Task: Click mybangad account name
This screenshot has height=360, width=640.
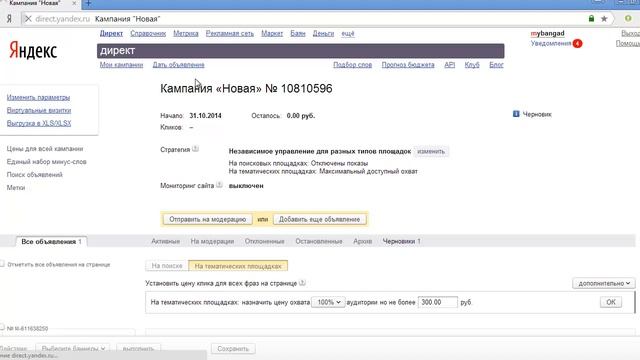Action: click(x=547, y=33)
